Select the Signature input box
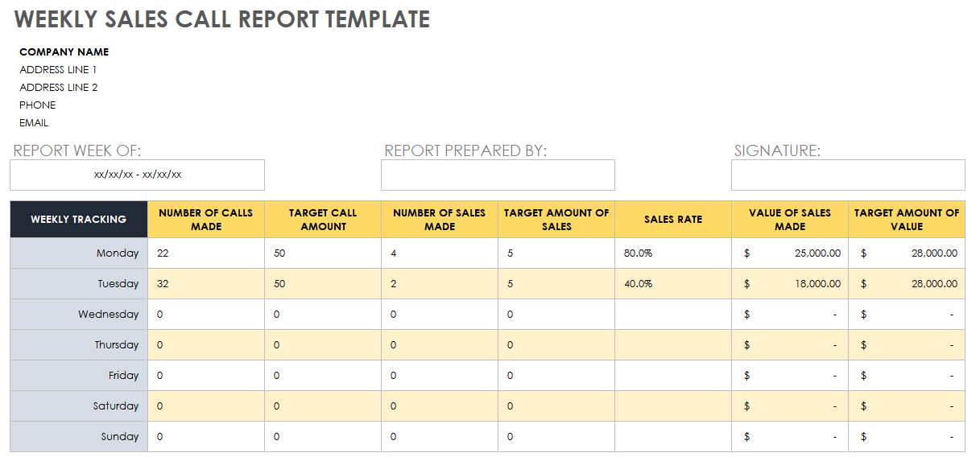Viewport: 980px width, 457px height. point(848,175)
